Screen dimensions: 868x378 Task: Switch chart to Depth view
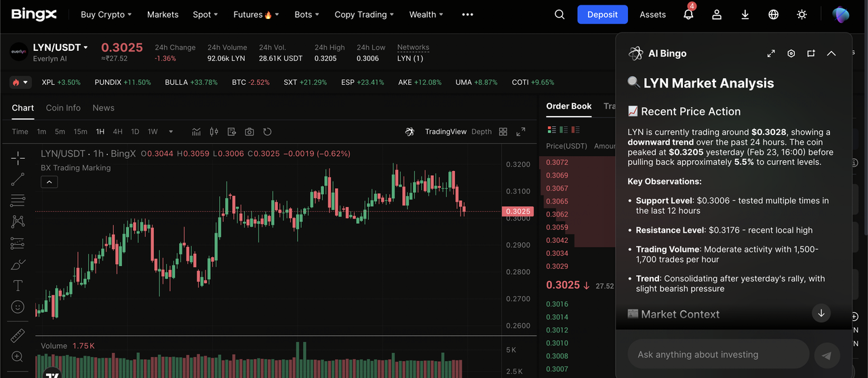coord(481,132)
